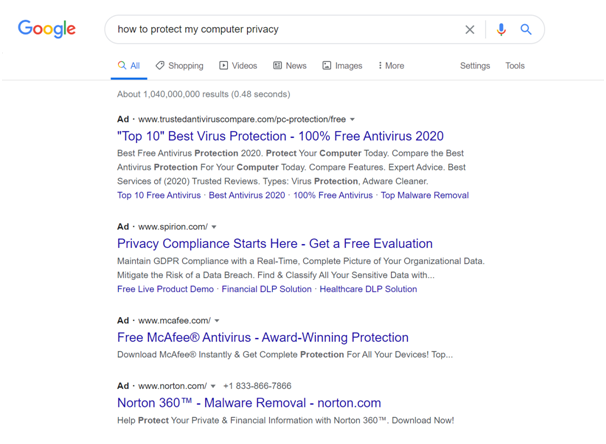
Task: Expand dropdown arrow beside www.spirion.com
Action: 214,227
